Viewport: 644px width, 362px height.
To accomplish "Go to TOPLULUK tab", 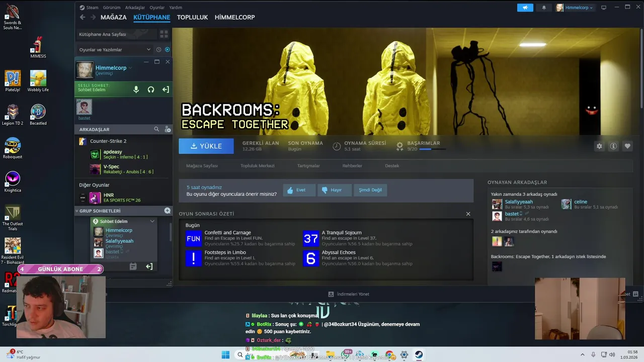I will pyautogui.click(x=192, y=17).
